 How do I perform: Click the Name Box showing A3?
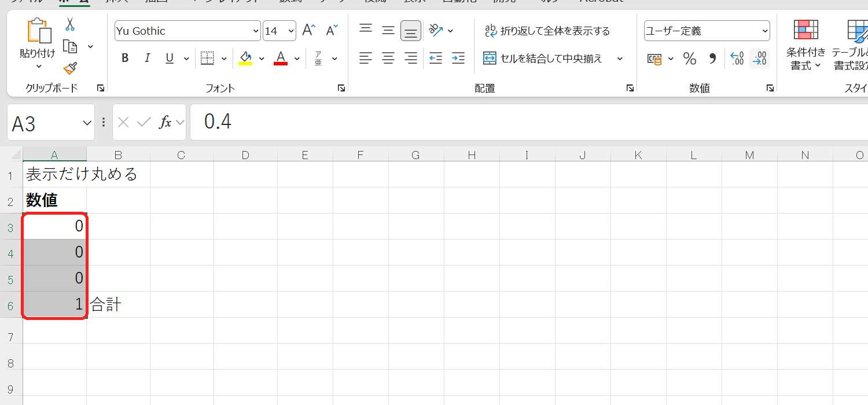pyautogui.click(x=51, y=123)
